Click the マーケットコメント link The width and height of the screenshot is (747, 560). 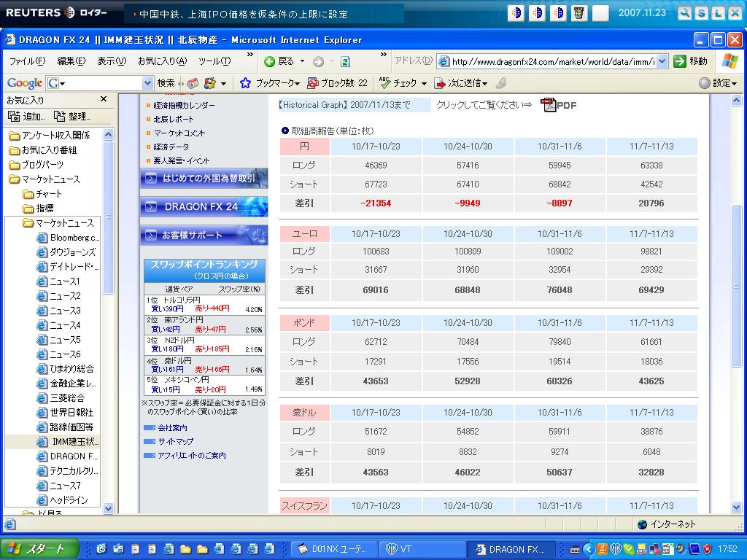pyautogui.click(x=179, y=133)
